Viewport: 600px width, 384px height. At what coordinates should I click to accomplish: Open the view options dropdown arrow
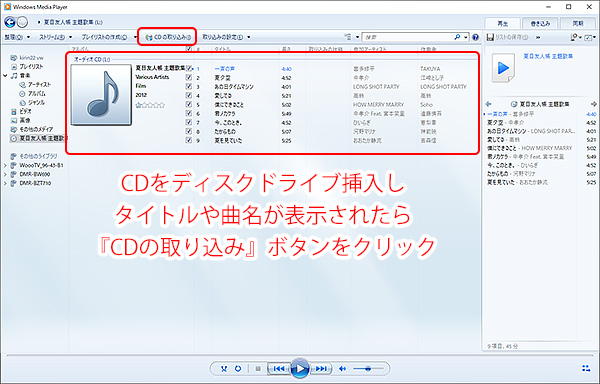(x=357, y=37)
